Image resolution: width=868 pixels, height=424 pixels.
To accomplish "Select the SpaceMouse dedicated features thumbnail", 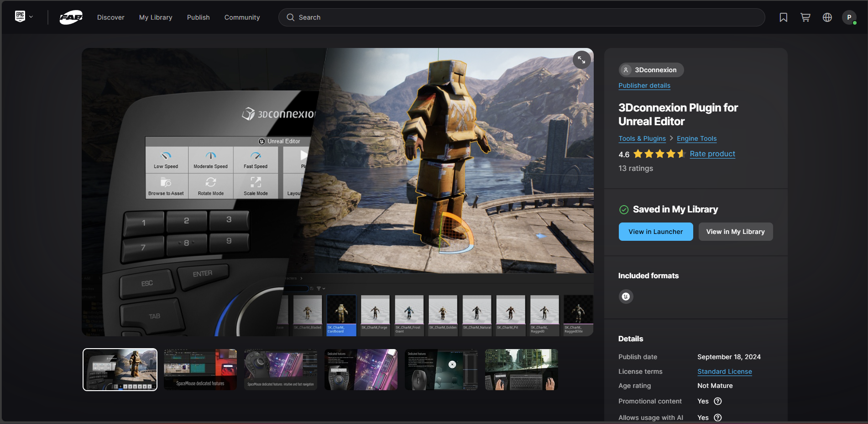I will (200, 370).
